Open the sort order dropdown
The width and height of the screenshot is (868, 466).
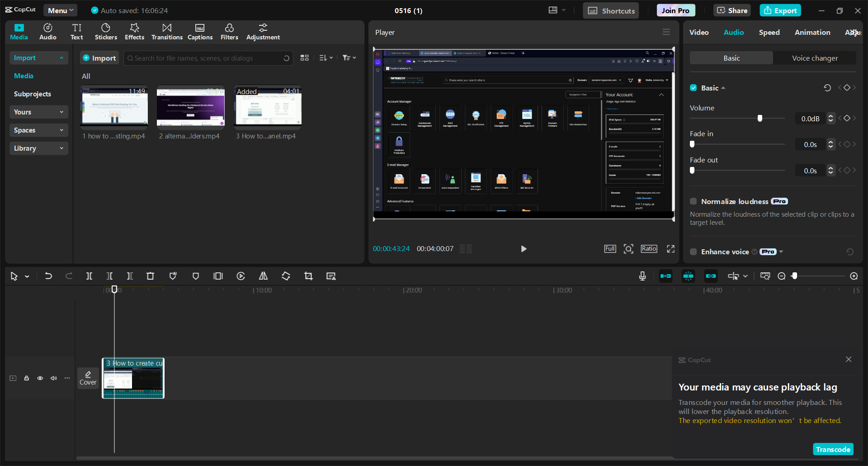click(326, 58)
